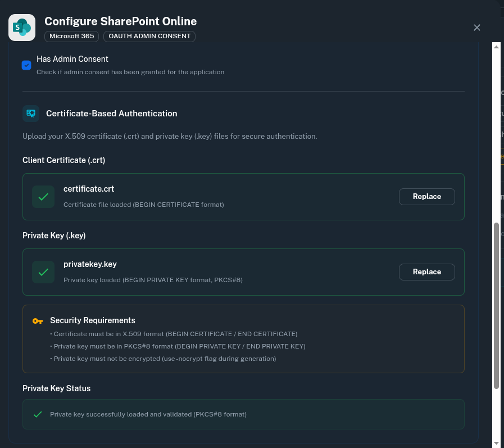Replace the certificate.crt file

tap(426, 196)
